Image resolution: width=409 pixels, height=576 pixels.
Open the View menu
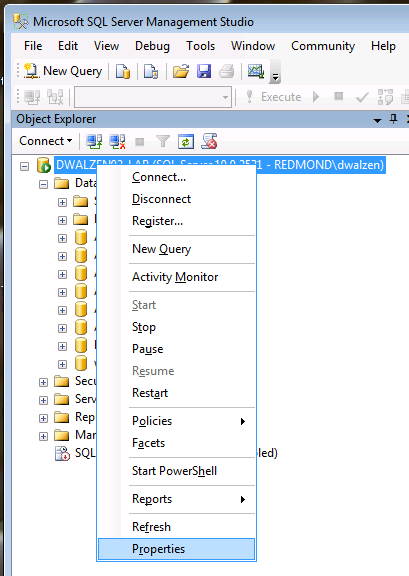(106, 46)
